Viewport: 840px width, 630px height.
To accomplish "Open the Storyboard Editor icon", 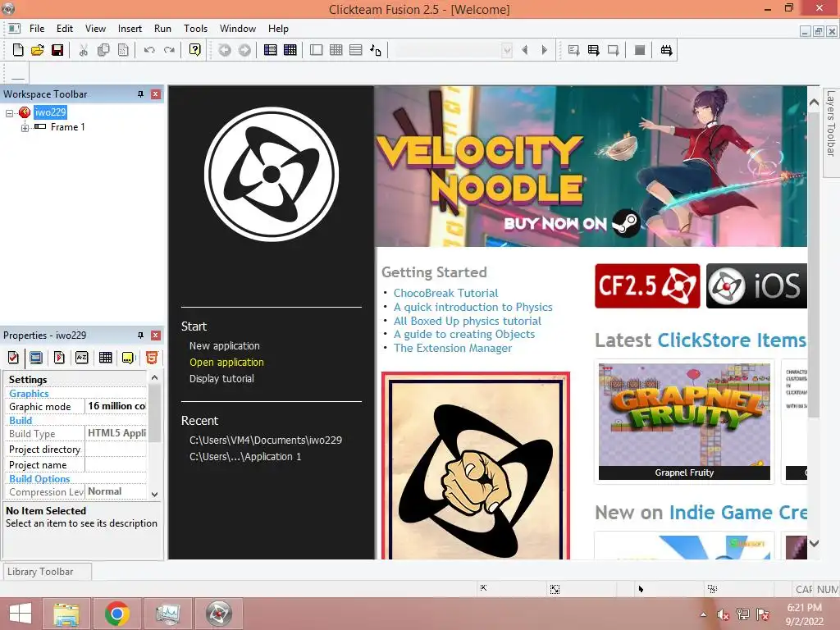I will point(271,50).
